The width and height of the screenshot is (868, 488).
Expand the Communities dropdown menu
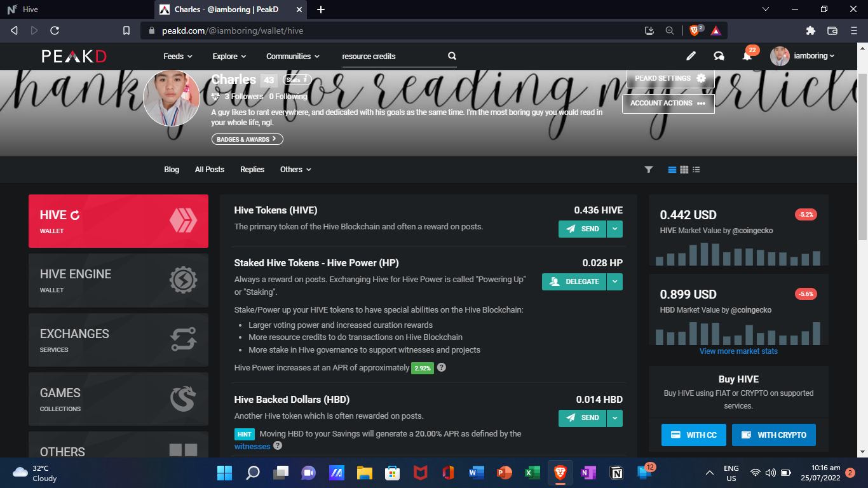tap(293, 57)
